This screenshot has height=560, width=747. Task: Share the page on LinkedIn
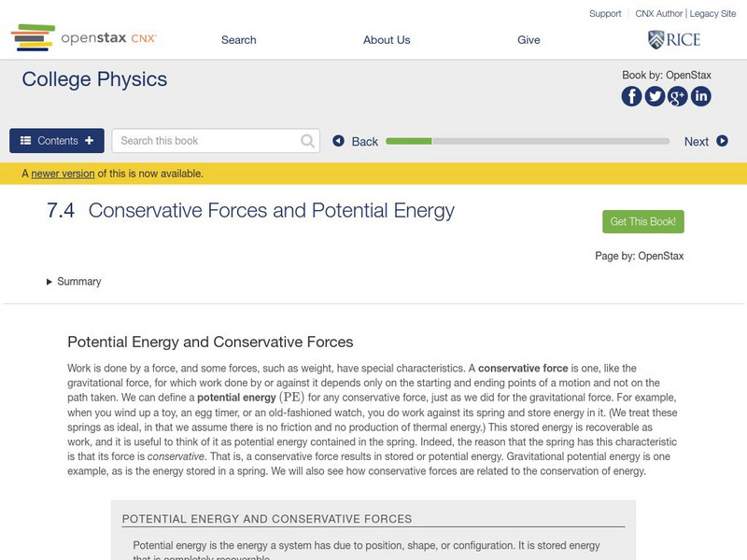click(x=700, y=95)
